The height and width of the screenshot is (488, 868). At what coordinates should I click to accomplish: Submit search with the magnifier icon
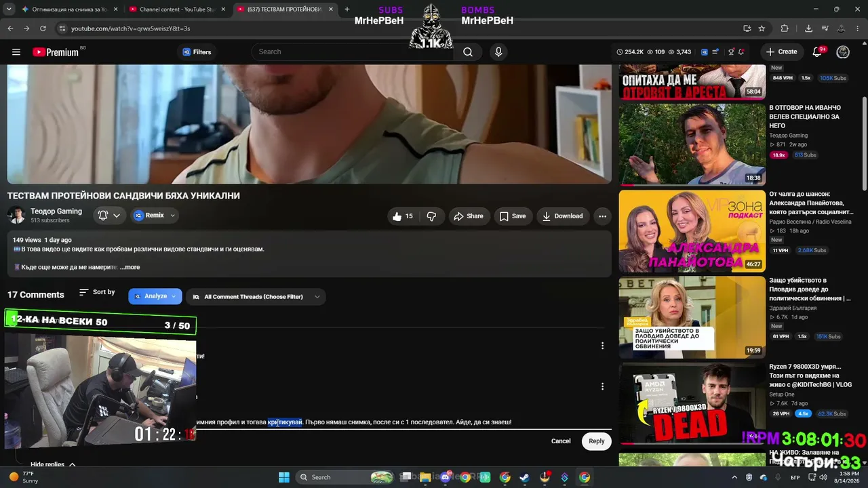click(468, 52)
